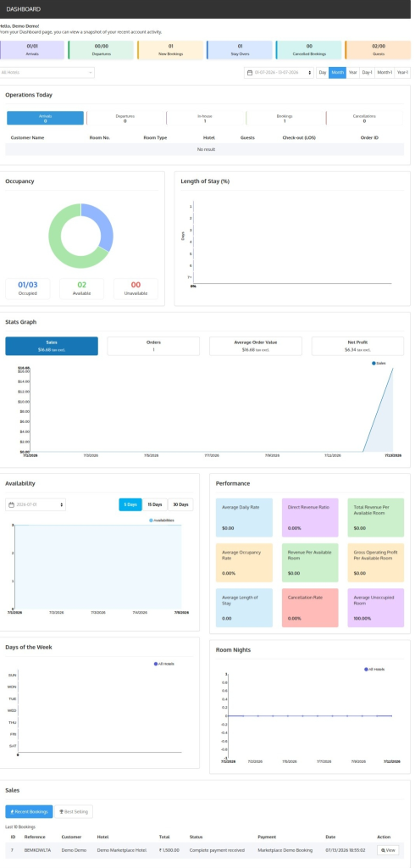This screenshot has height=868, width=415.
Task: Select the 5 Days availability button
Action: [130, 505]
